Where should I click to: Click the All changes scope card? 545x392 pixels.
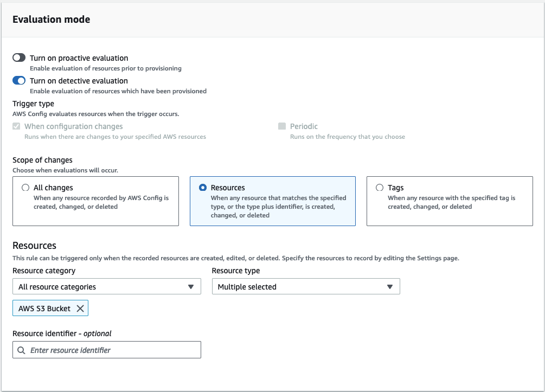click(95, 201)
